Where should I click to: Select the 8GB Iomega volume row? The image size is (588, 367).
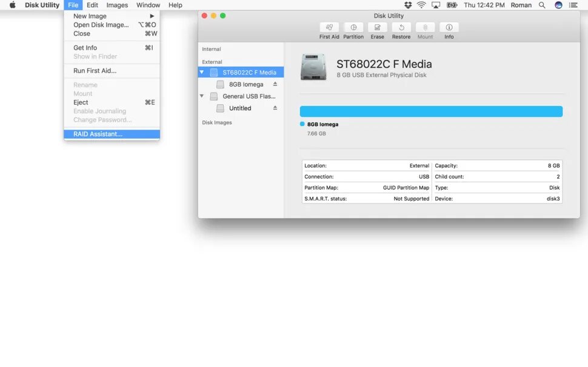point(241,84)
